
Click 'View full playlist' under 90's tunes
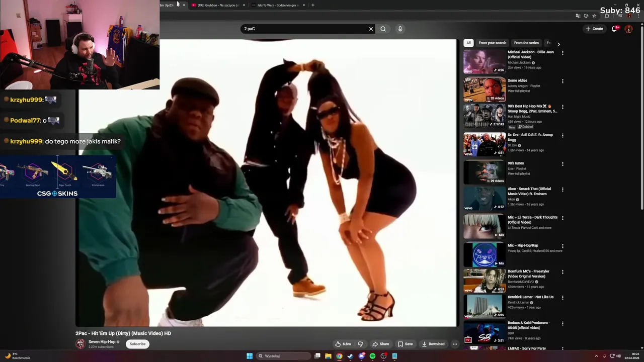click(x=519, y=173)
